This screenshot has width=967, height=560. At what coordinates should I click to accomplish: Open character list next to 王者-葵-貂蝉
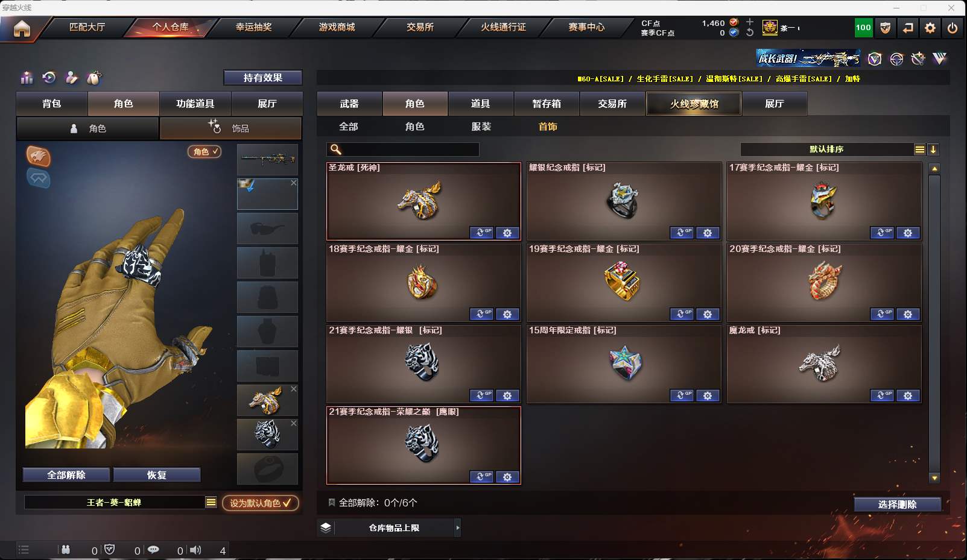(211, 502)
